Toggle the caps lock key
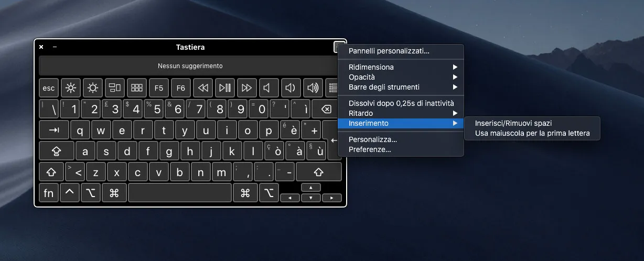 tap(56, 151)
